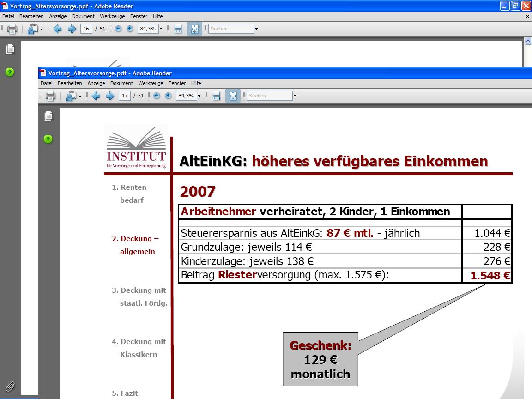Zoom in with the plus icon in the page 17 window

pyautogui.click(x=168, y=96)
